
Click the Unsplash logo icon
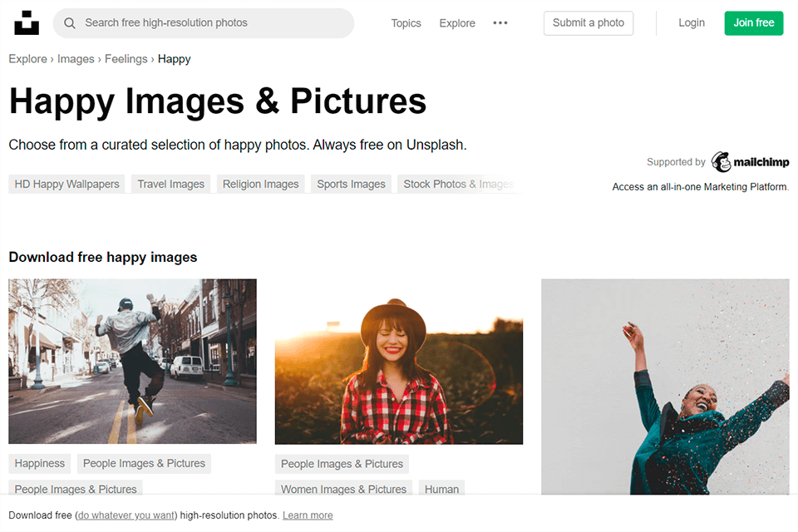[27, 22]
